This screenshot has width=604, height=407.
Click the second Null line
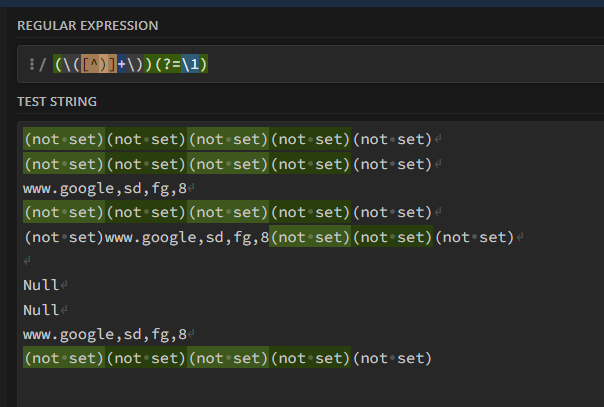coord(41,310)
